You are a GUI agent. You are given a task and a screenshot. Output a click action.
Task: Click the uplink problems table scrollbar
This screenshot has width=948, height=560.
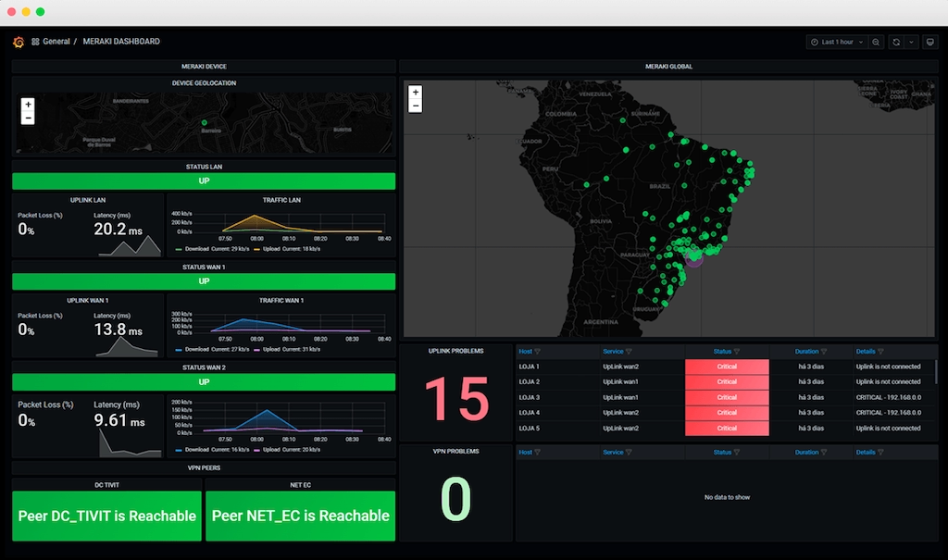[935, 370]
